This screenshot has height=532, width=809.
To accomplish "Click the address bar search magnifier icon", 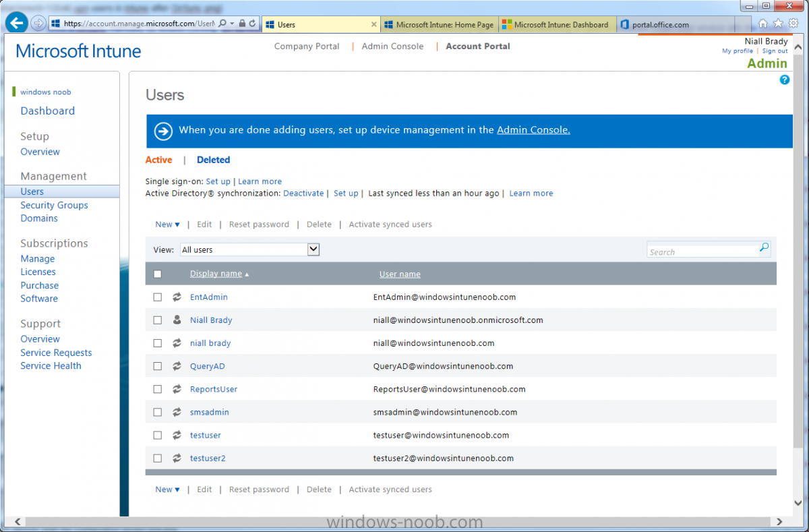I will click(222, 24).
